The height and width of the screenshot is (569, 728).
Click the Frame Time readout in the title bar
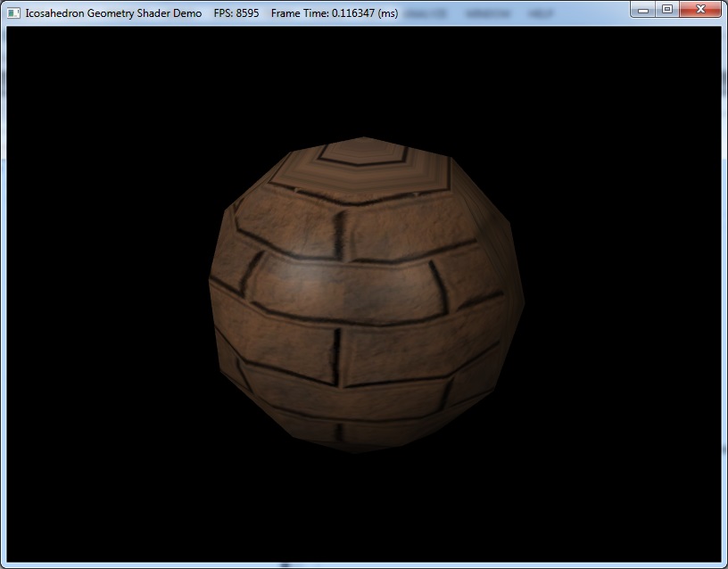(334, 13)
